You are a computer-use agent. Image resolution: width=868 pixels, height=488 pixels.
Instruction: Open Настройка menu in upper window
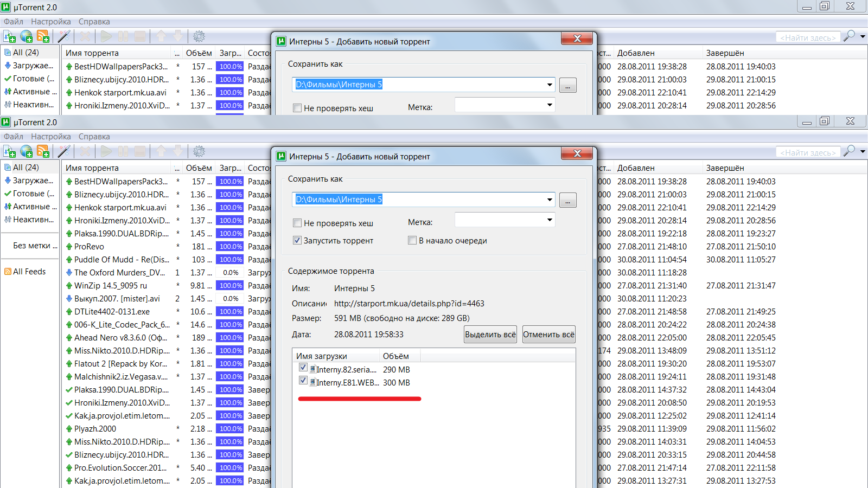click(x=51, y=22)
